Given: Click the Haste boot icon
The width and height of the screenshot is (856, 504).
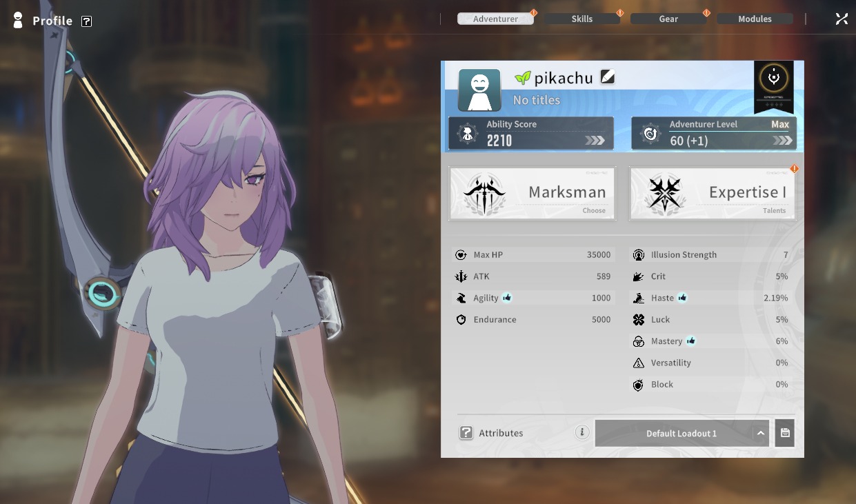Looking at the screenshot, I should tap(639, 298).
